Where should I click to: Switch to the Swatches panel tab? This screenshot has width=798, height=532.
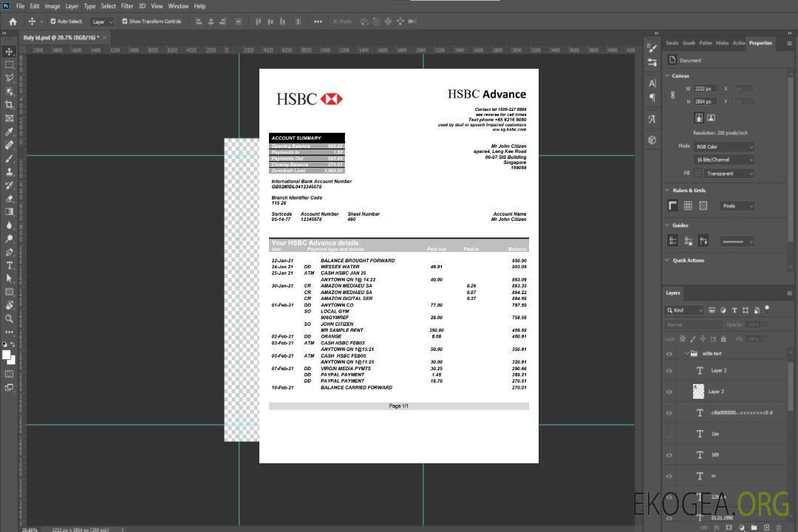pyautogui.click(x=672, y=43)
